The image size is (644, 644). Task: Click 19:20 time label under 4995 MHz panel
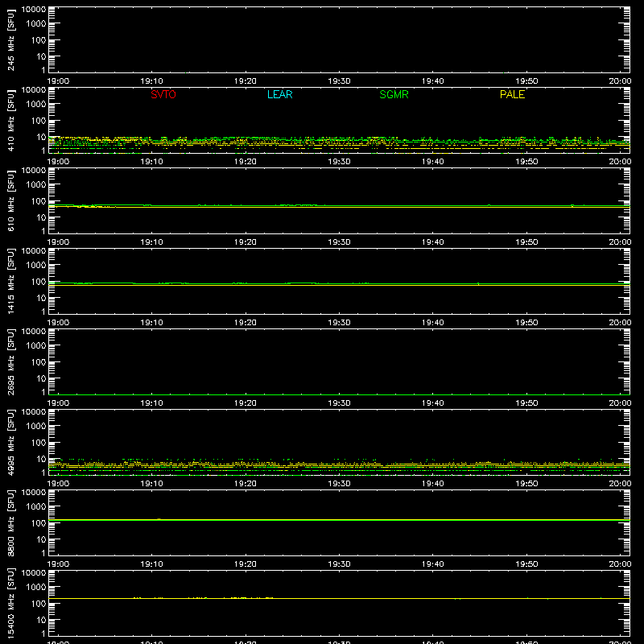(x=246, y=484)
